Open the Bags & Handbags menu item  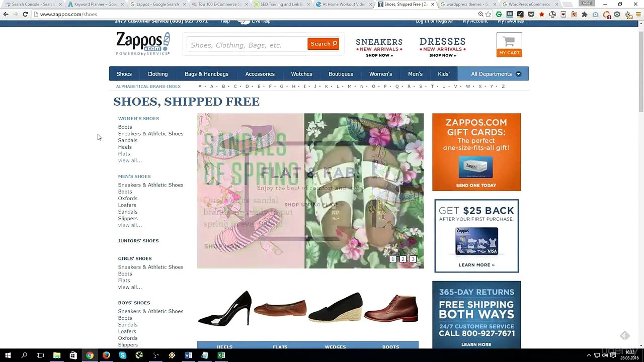coord(206,74)
